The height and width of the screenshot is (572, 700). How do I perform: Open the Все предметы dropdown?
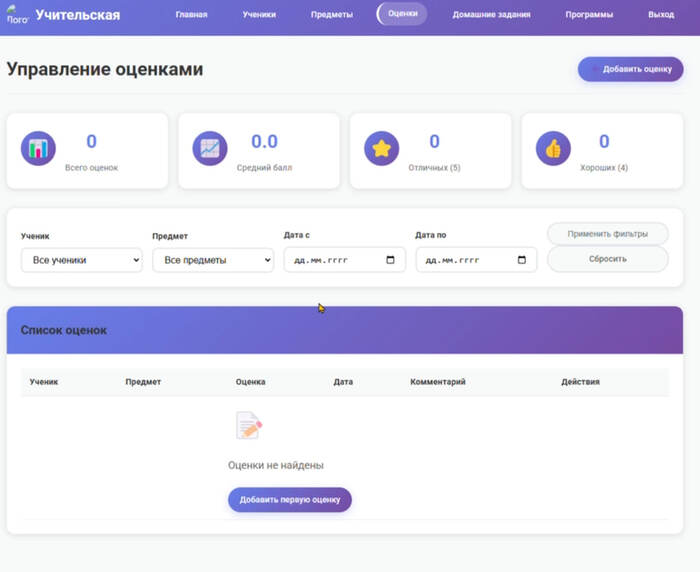coord(213,260)
